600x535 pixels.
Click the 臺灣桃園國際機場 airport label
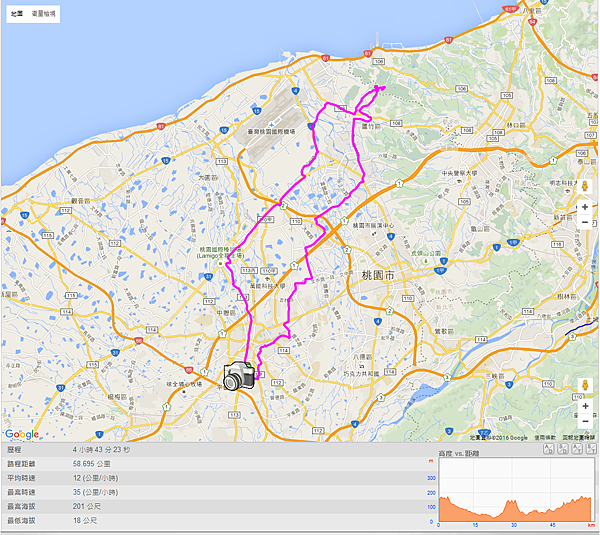pos(271,132)
